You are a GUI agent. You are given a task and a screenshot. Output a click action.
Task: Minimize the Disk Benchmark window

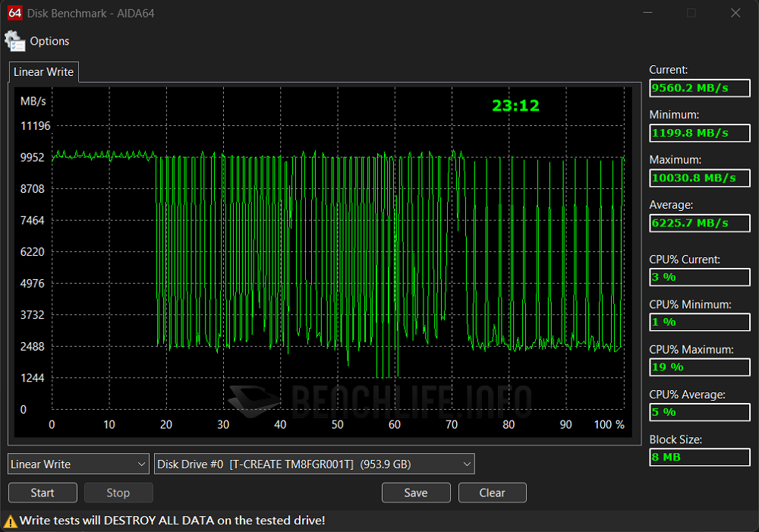click(647, 13)
